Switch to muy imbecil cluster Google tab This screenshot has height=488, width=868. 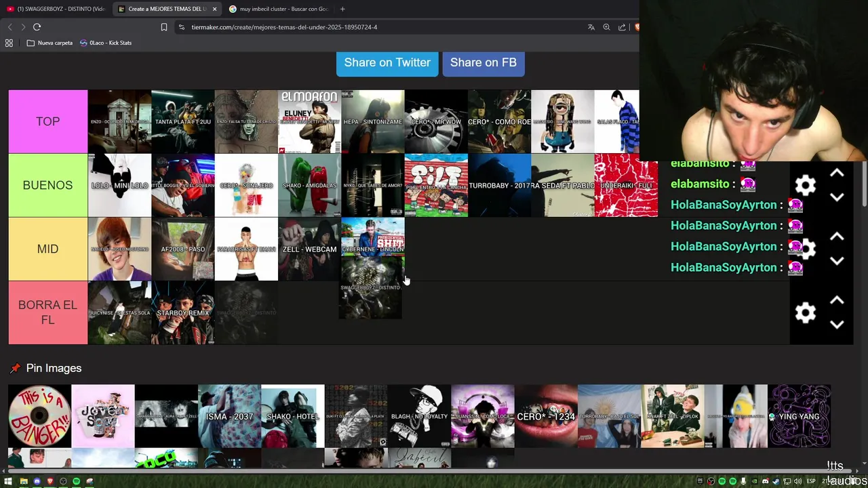(x=278, y=9)
